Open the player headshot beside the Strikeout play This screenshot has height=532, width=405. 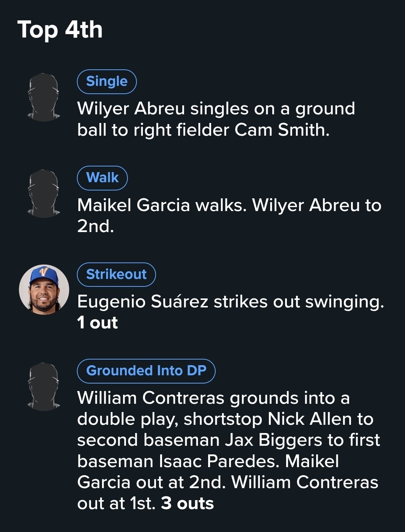pos(44,290)
